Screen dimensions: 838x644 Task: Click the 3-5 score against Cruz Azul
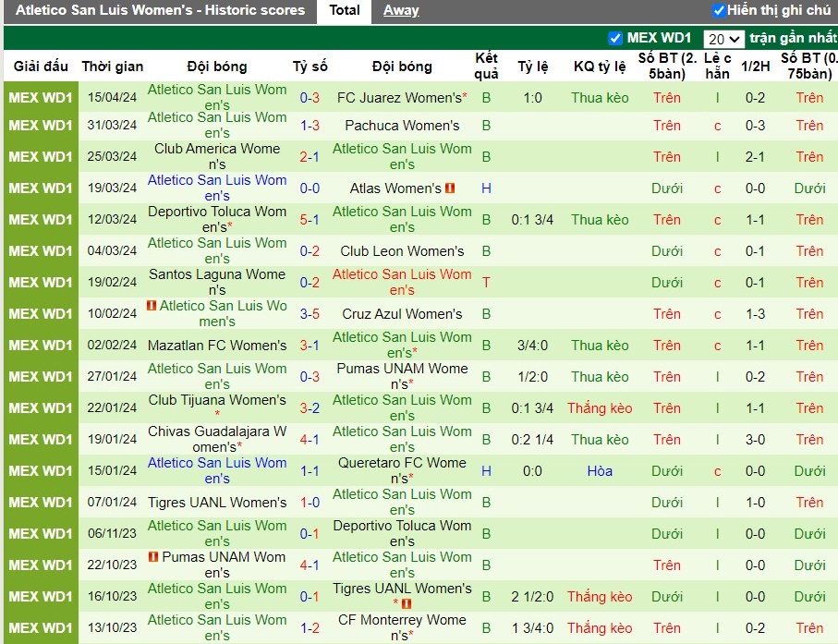coord(310,314)
